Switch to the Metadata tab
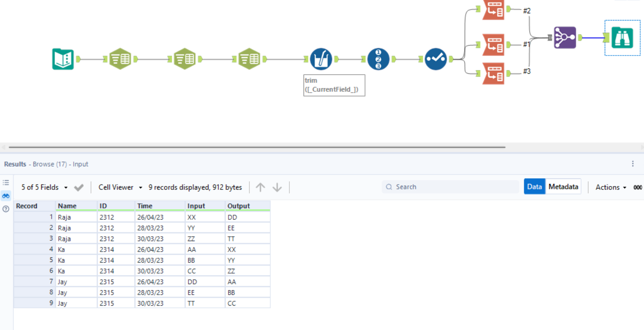644x330 pixels. coord(563,187)
